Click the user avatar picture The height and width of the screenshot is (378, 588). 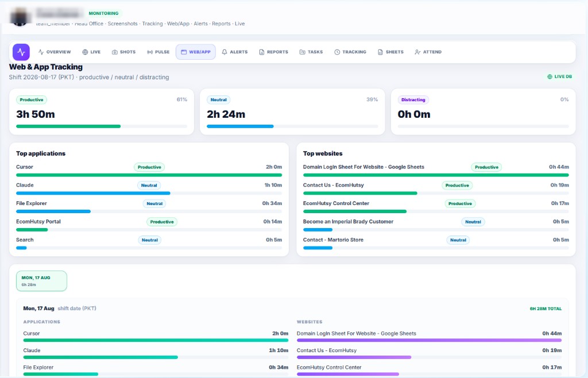click(x=20, y=17)
